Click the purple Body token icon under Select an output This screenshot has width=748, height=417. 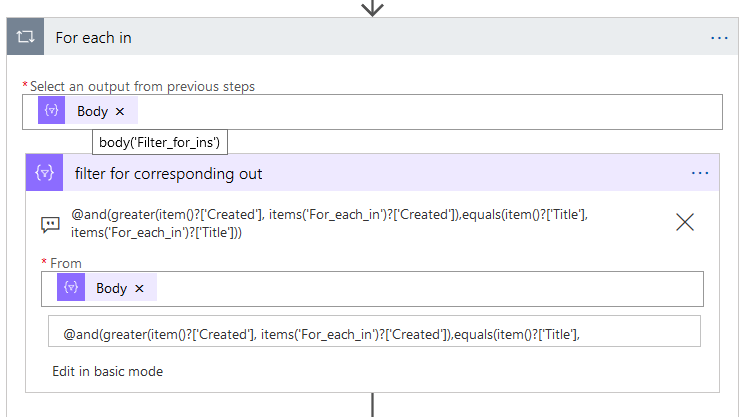tap(52, 111)
